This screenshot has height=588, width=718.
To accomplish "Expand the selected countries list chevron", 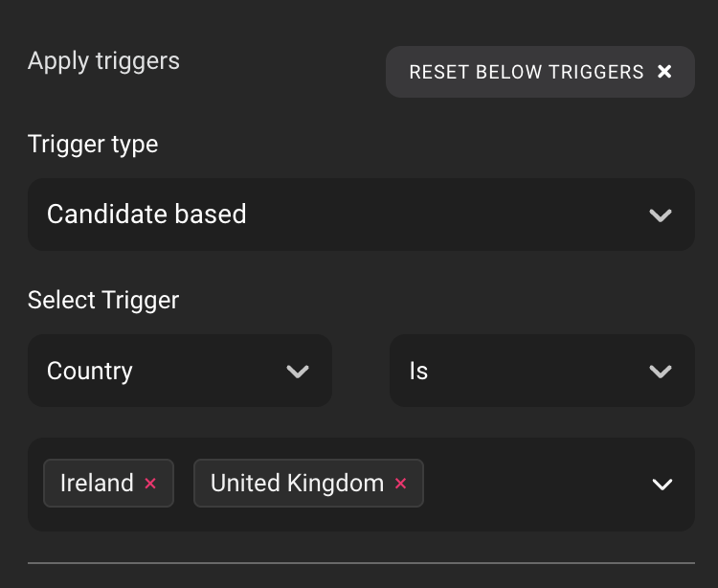I will click(662, 485).
